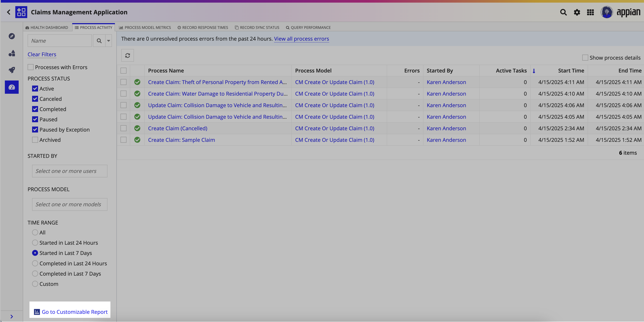The width and height of the screenshot is (644, 322).
Task: Check the Archived status filter
Action: tap(35, 140)
